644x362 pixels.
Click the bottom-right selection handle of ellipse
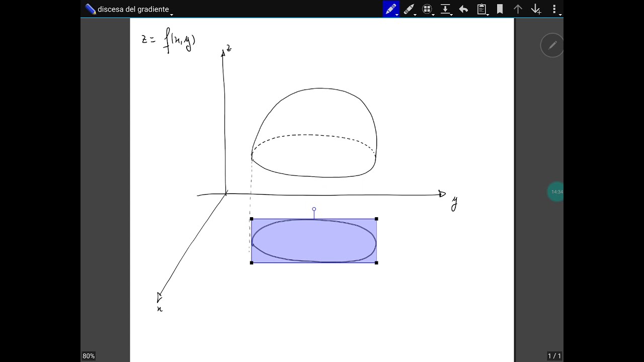coord(376,262)
